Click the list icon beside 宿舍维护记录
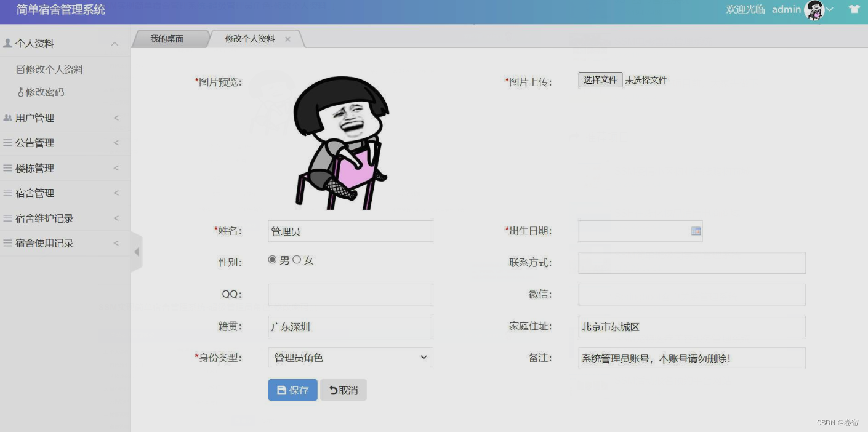Viewport: 868px width, 432px height. [x=8, y=218]
